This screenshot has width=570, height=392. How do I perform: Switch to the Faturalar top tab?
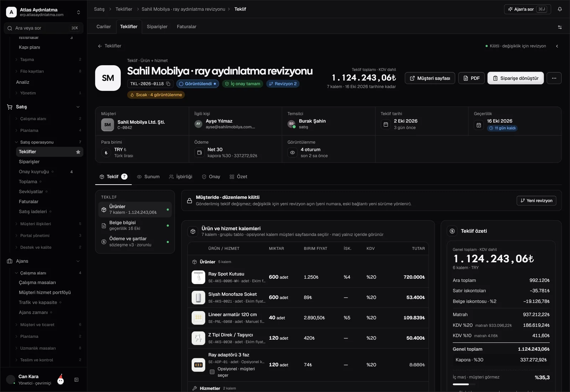point(187,27)
